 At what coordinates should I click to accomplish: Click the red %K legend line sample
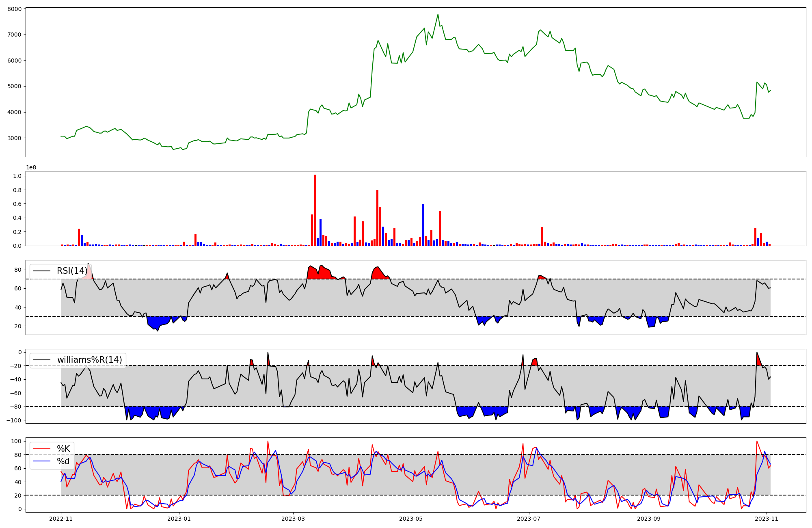coord(41,449)
